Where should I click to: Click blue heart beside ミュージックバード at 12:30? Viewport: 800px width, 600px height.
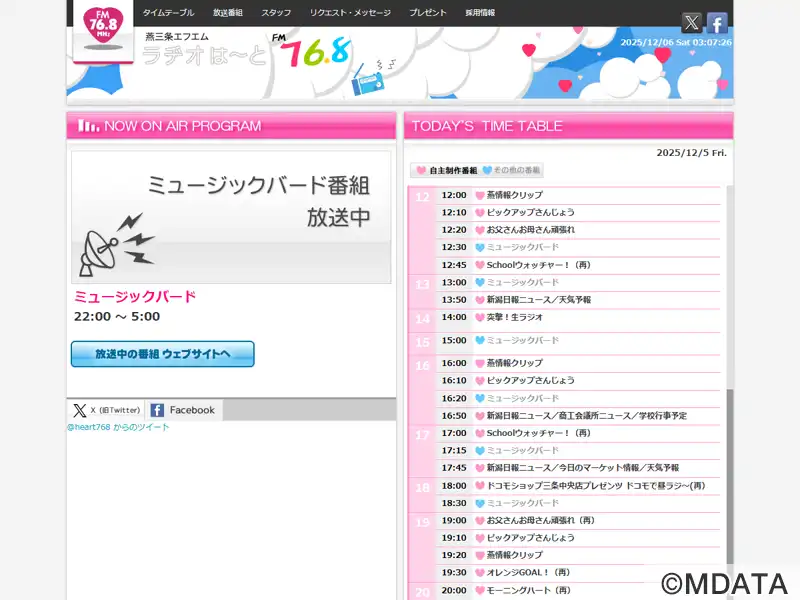tap(479, 247)
